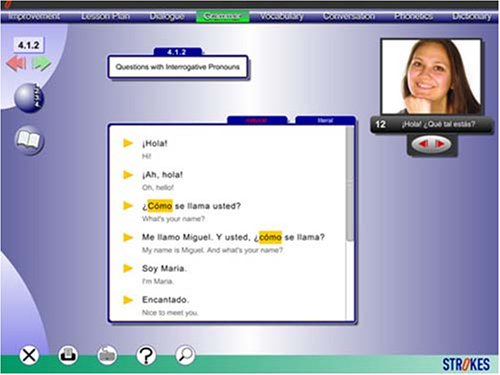Play audio for "¿Cómo se llama usted?"
Screen dimensions: 500x375
pos(128,206)
